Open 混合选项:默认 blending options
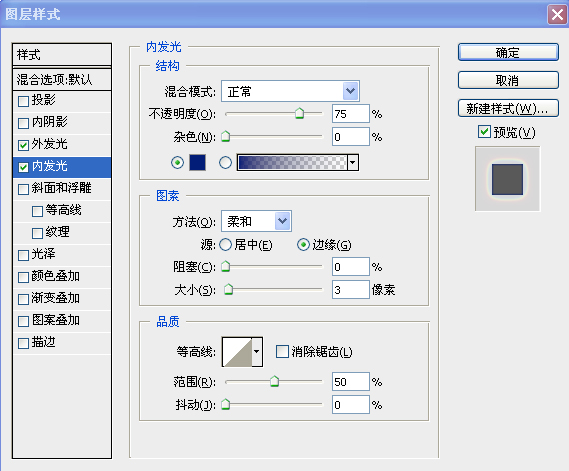Viewport: 569px width, 471px height. pyautogui.click(x=62, y=79)
